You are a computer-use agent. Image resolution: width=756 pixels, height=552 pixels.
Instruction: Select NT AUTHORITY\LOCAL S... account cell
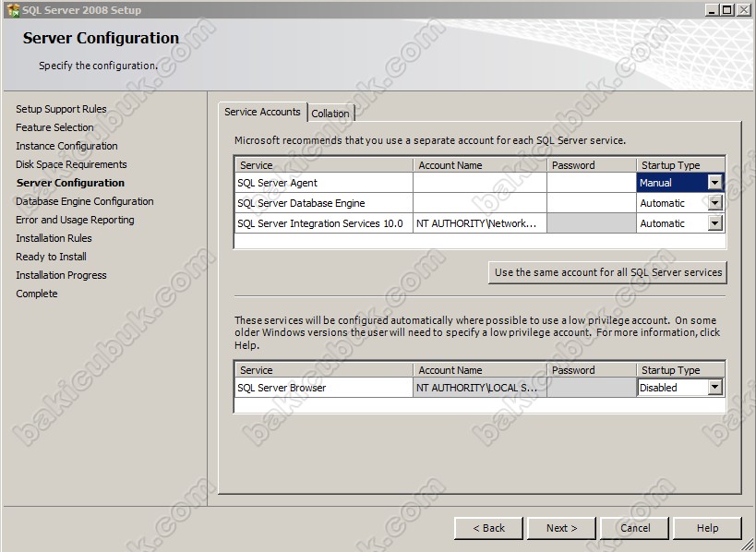(x=480, y=388)
